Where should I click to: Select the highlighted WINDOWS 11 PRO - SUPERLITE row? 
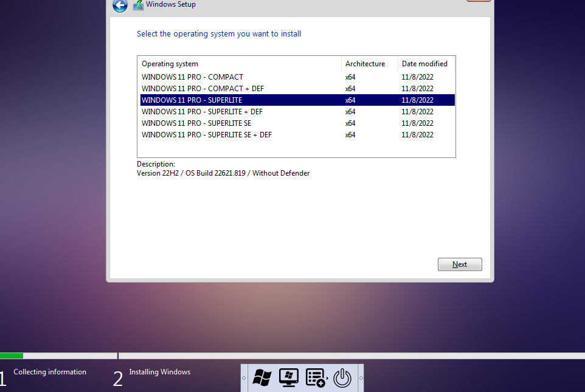pos(297,100)
